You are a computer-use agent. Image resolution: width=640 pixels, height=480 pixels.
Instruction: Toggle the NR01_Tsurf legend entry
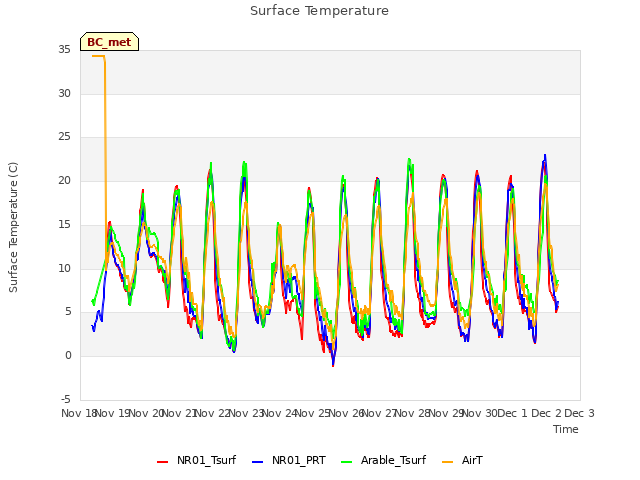pyautogui.click(x=196, y=460)
